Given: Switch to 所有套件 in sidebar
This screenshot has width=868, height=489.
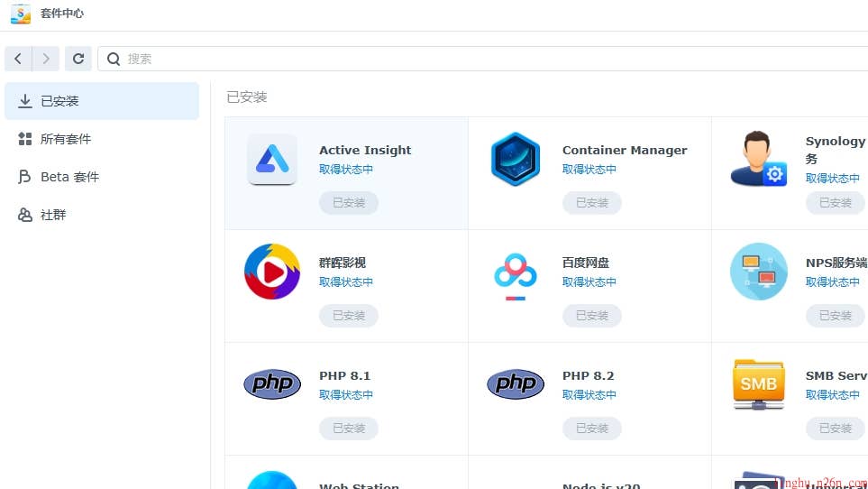Looking at the screenshot, I should click(x=66, y=139).
